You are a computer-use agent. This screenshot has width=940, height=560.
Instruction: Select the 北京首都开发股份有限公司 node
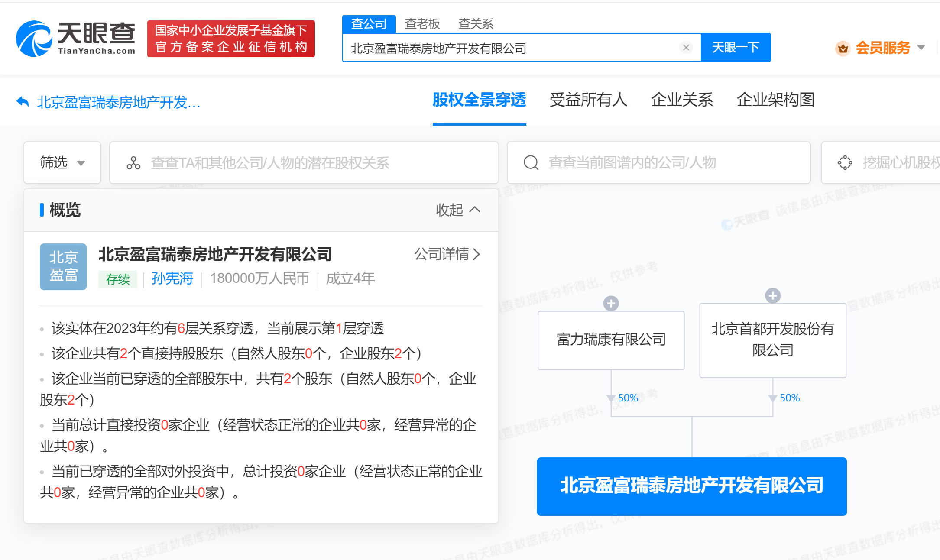point(772,340)
